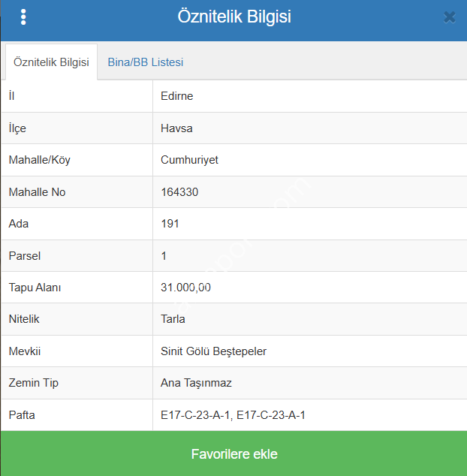The height and width of the screenshot is (476, 467).
Task: Open the three-dot options menu
Action: tap(23, 17)
